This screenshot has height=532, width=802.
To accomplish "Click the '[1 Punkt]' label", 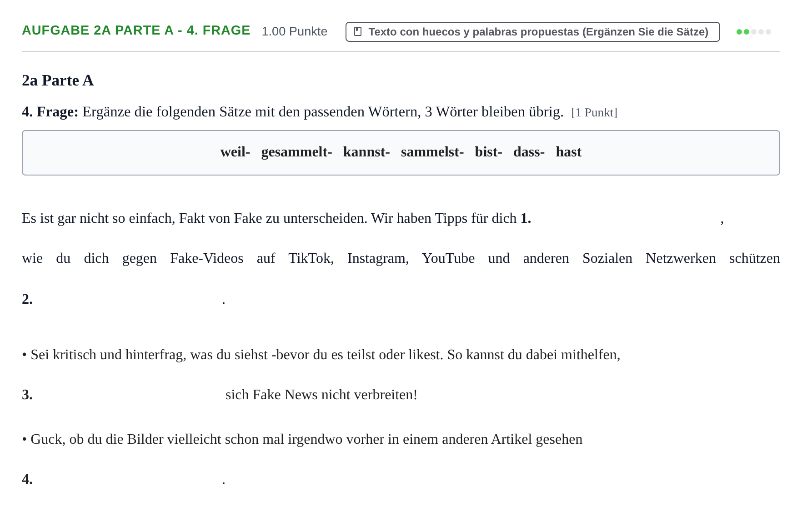I will tap(594, 112).
